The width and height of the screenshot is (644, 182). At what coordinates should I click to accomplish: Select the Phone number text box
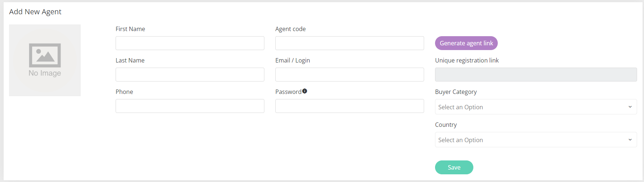coord(190,106)
